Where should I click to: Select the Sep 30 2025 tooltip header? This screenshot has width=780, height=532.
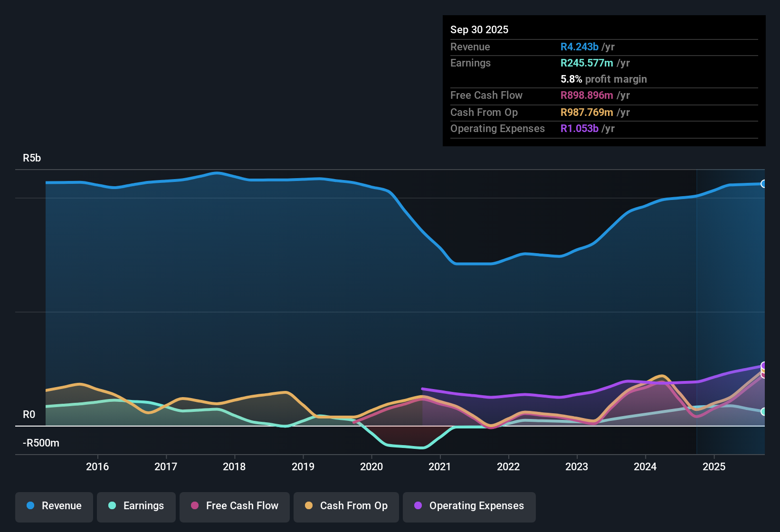479,29
